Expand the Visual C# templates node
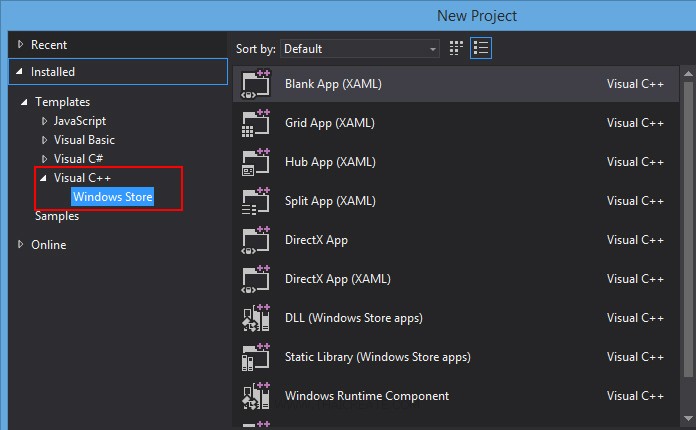696x430 pixels. [44, 159]
